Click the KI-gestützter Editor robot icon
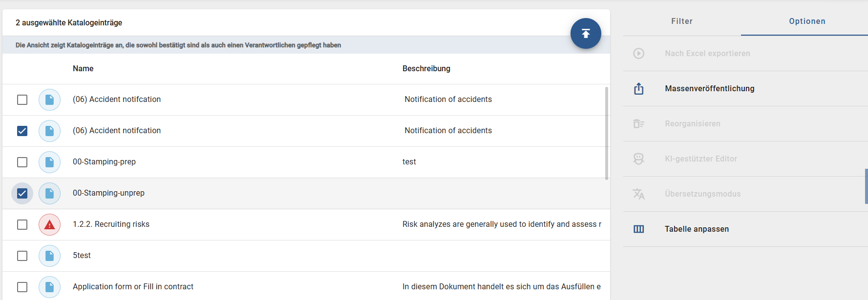The width and height of the screenshot is (868, 300). [x=638, y=159]
